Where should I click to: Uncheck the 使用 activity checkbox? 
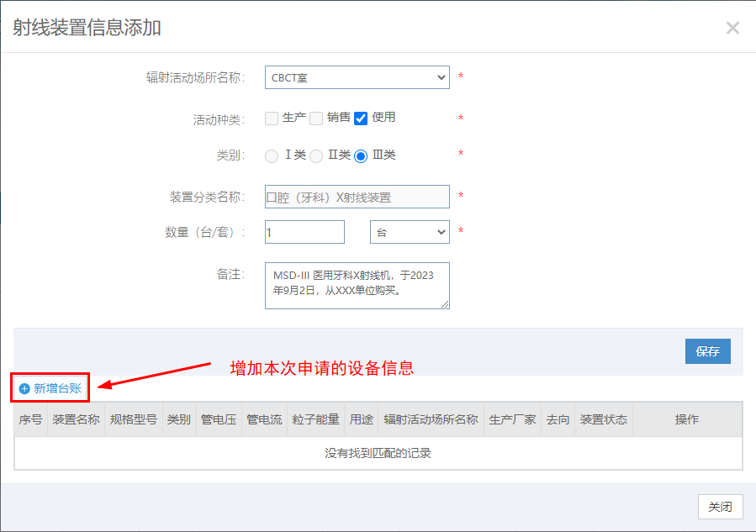(361, 118)
